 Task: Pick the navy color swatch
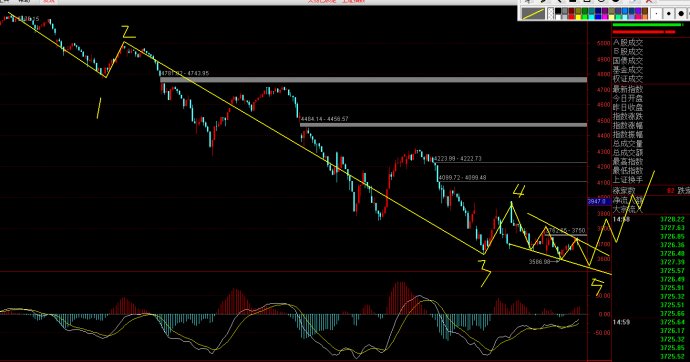(598, 11)
